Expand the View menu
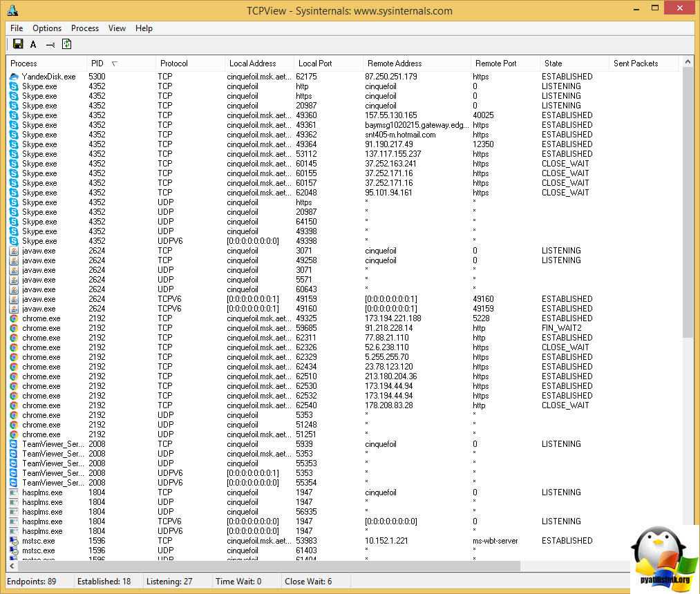This screenshot has height=594, width=700. 117,28
